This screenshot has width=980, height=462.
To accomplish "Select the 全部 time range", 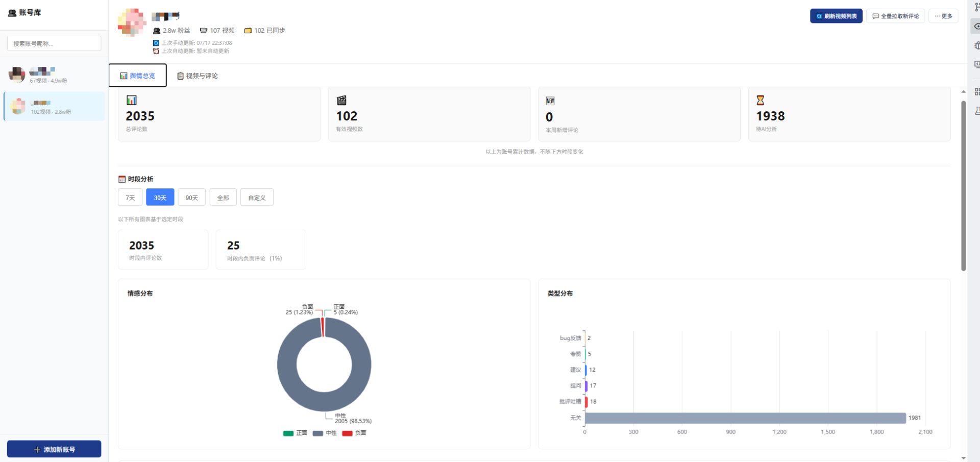I will (x=223, y=198).
